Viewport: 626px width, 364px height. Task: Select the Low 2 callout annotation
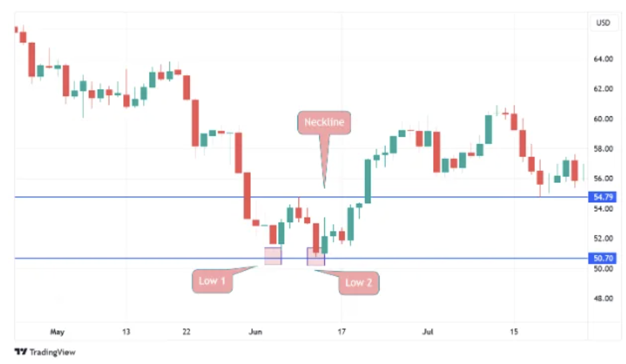pyautogui.click(x=359, y=283)
